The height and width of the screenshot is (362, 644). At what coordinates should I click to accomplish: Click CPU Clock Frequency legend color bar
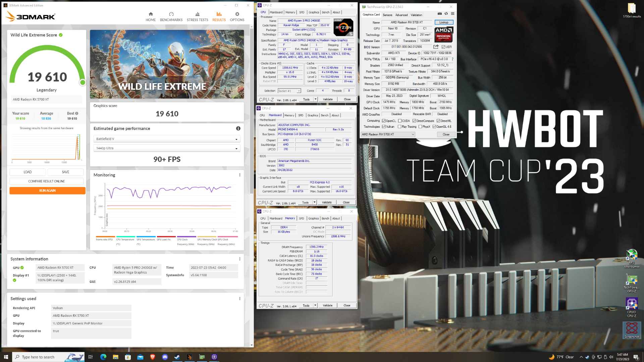click(x=186, y=237)
